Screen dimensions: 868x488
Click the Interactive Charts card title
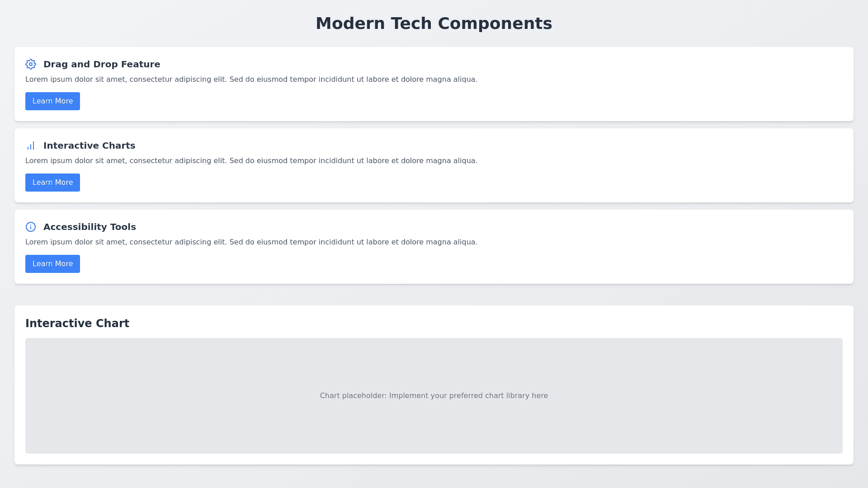point(89,145)
